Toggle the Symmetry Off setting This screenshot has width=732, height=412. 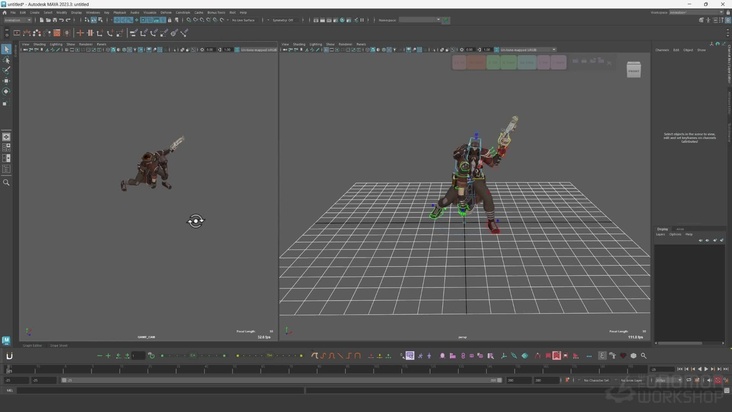pos(284,20)
